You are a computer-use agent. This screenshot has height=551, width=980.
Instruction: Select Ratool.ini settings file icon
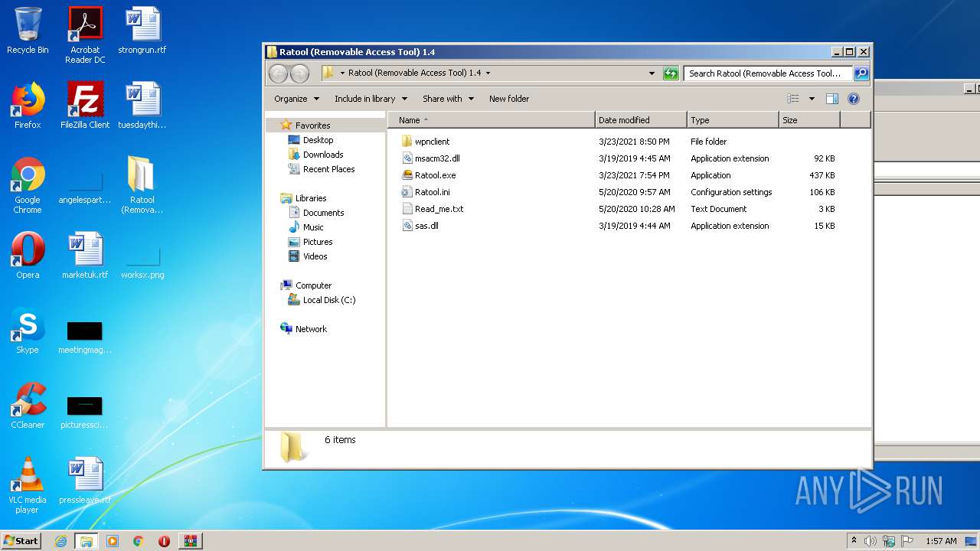pyautogui.click(x=407, y=192)
